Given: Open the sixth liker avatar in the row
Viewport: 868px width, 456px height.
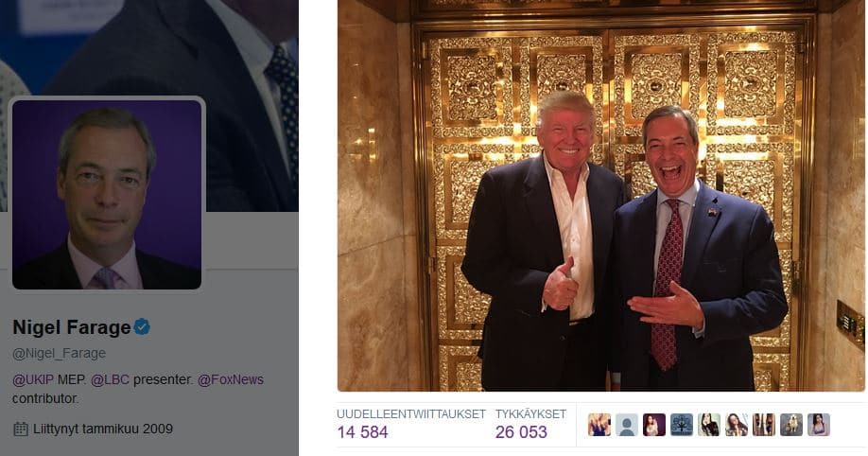Looking at the screenshot, I should pyautogui.click(x=736, y=425).
